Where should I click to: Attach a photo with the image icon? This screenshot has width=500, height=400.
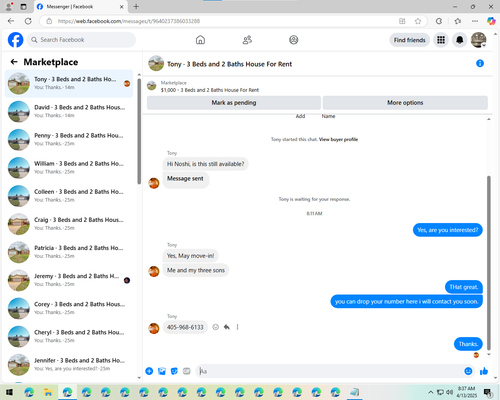[x=162, y=371]
